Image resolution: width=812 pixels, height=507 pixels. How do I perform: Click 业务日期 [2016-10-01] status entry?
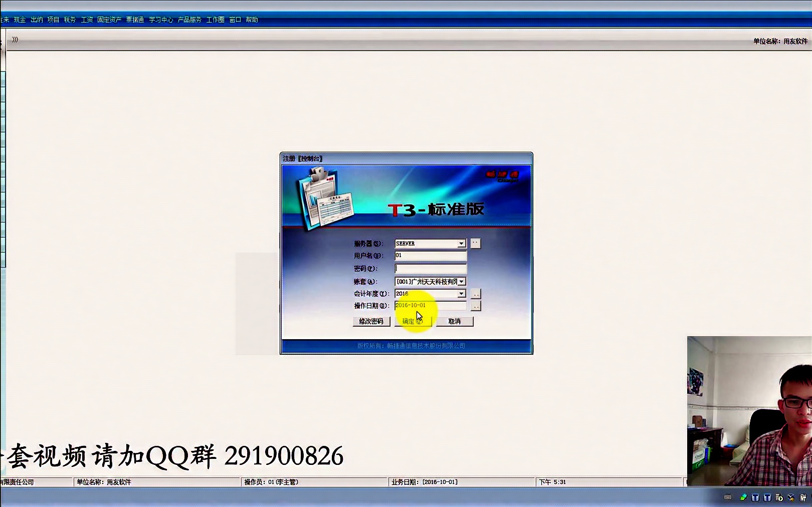pos(425,482)
